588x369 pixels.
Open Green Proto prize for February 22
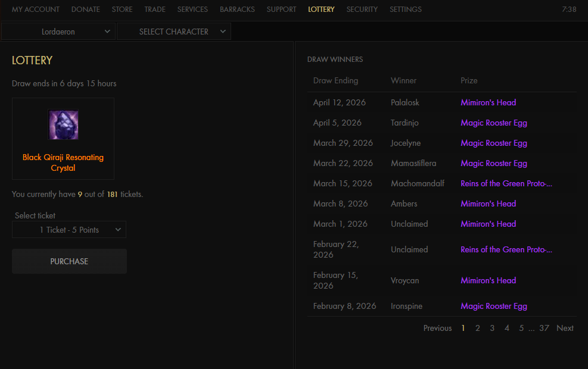[x=506, y=249]
